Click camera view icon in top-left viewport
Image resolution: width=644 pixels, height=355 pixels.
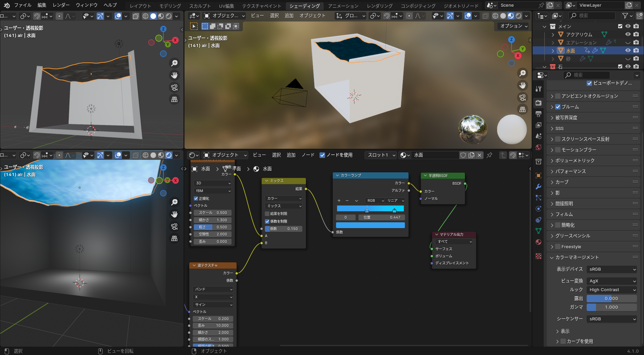[174, 87]
